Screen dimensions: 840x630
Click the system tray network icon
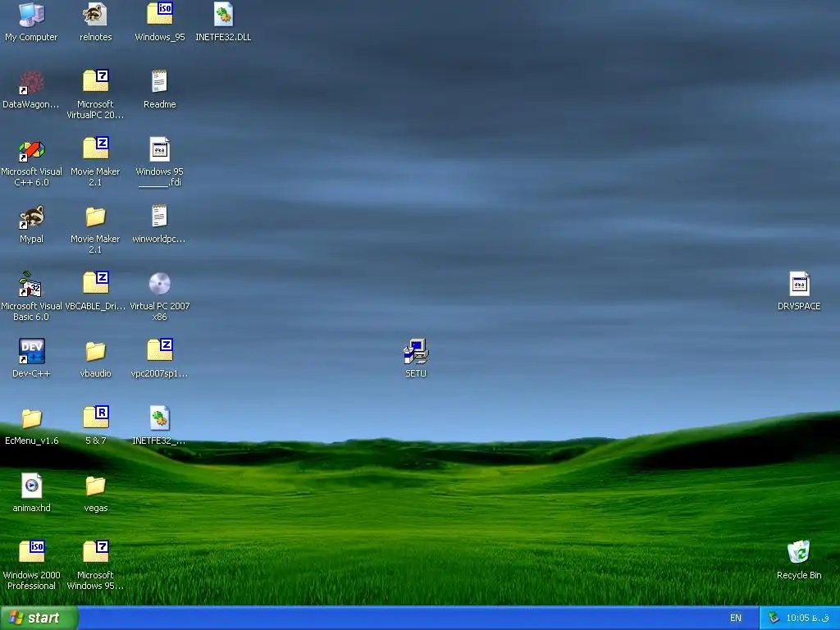pyautogui.click(x=774, y=618)
